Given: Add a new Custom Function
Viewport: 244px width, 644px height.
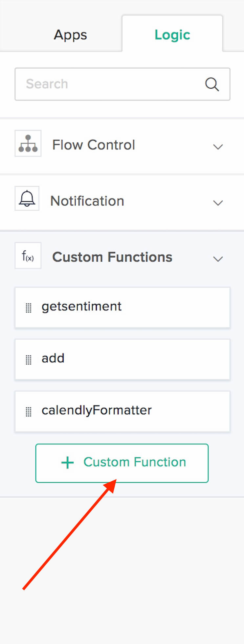Looking at the screenshot, I should tap(122, 463).
